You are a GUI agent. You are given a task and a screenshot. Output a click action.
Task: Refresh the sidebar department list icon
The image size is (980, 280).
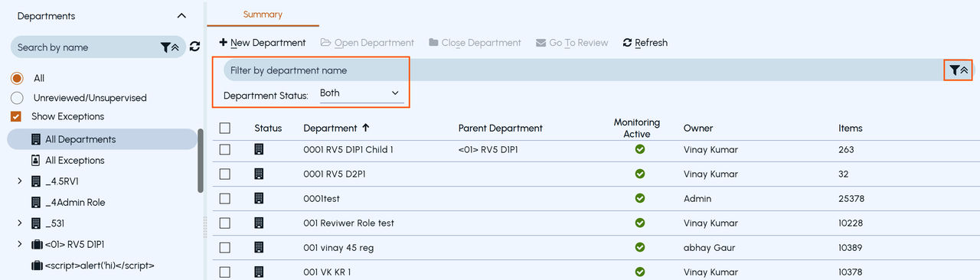click(x=194, y=47)
